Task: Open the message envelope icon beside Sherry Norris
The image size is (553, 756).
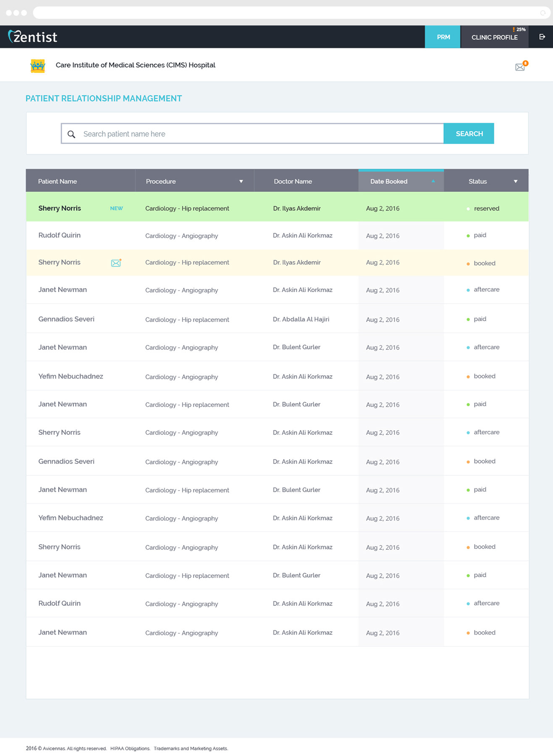Action: pos(116,263)
